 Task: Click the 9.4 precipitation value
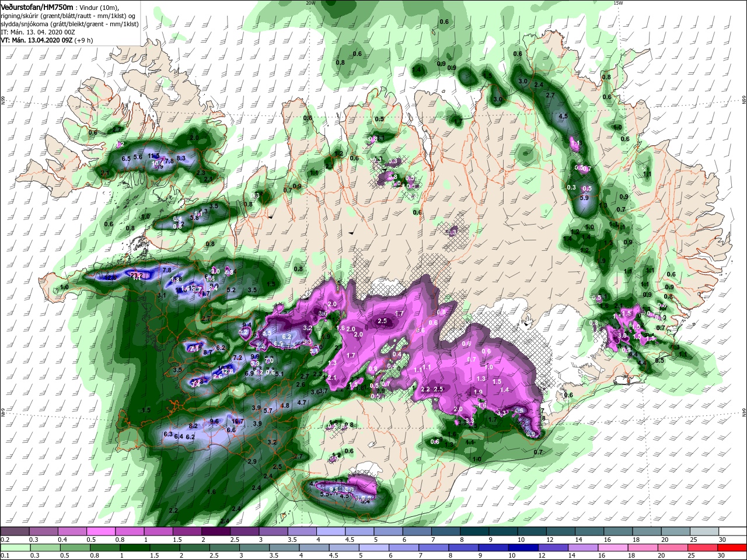(x=247, y=325)
